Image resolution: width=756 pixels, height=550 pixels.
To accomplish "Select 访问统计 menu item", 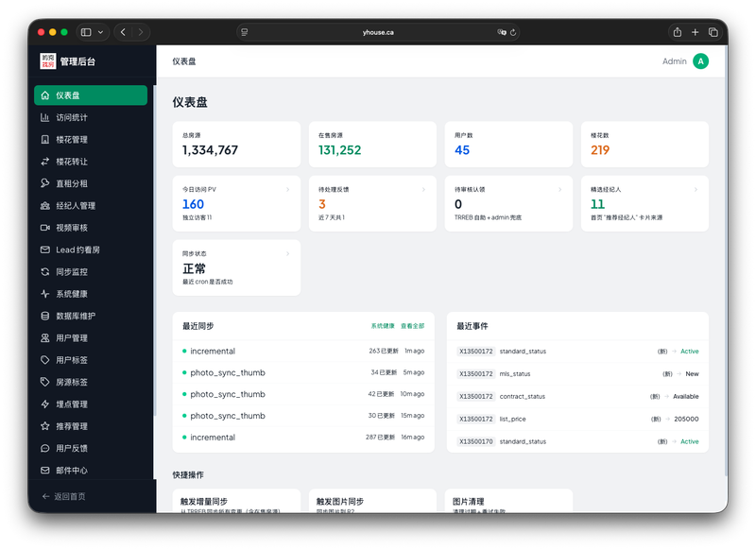I will pyautogui.click(x=91, y=117).
